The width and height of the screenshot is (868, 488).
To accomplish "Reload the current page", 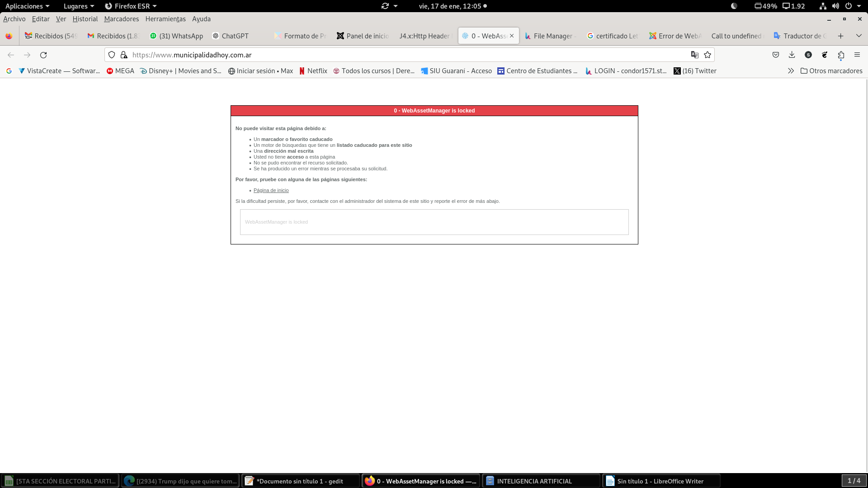I will coord(43,55).
